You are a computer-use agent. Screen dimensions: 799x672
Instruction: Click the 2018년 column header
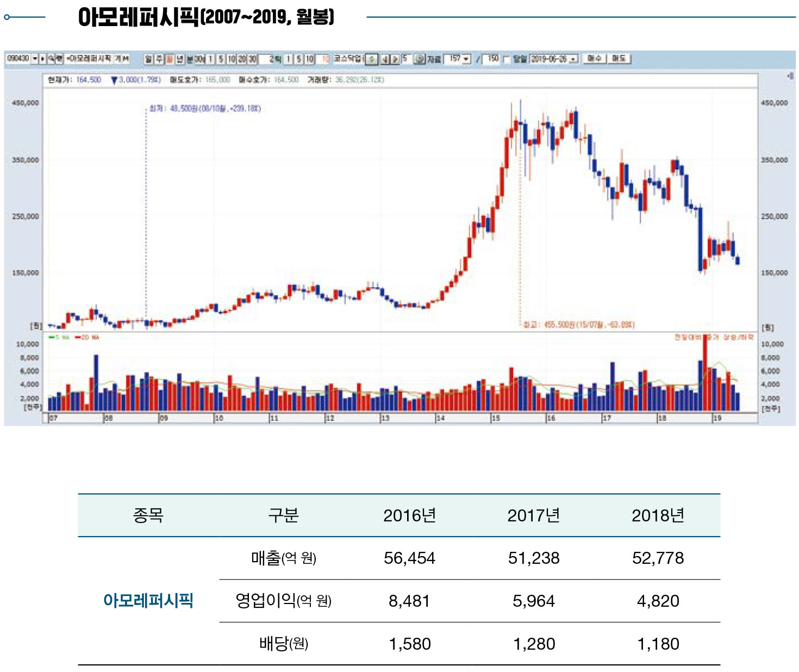658,515
